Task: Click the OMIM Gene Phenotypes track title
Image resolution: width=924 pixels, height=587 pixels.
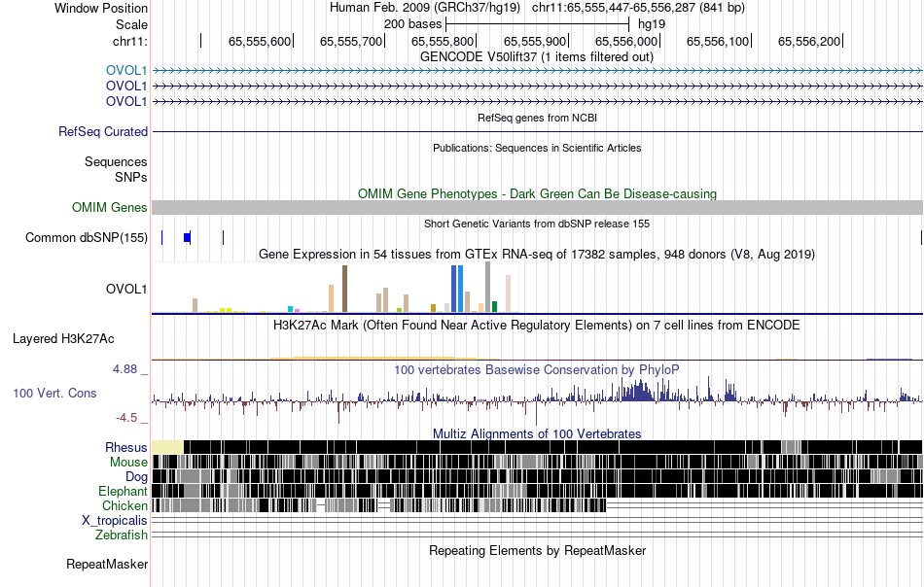Action: (x=537, y=193)
